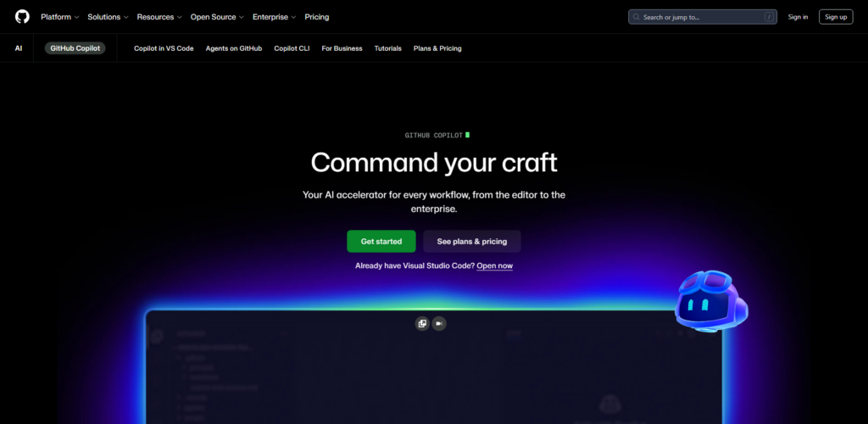Click the Sign up button

836,17
